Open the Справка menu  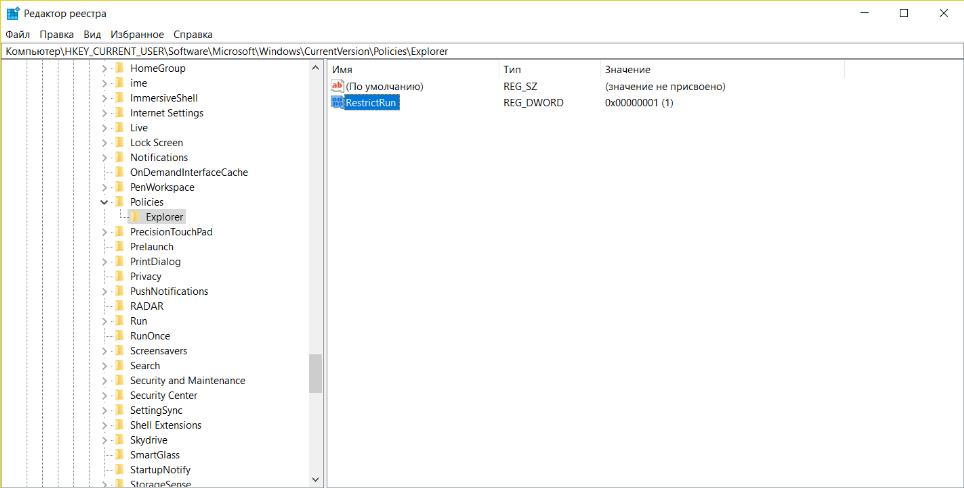192,34
